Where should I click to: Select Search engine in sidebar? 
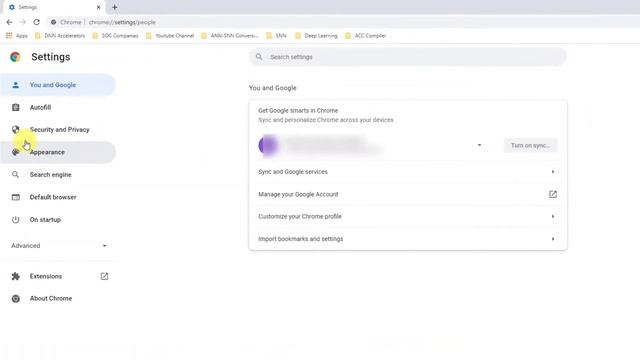coord(58,175)
